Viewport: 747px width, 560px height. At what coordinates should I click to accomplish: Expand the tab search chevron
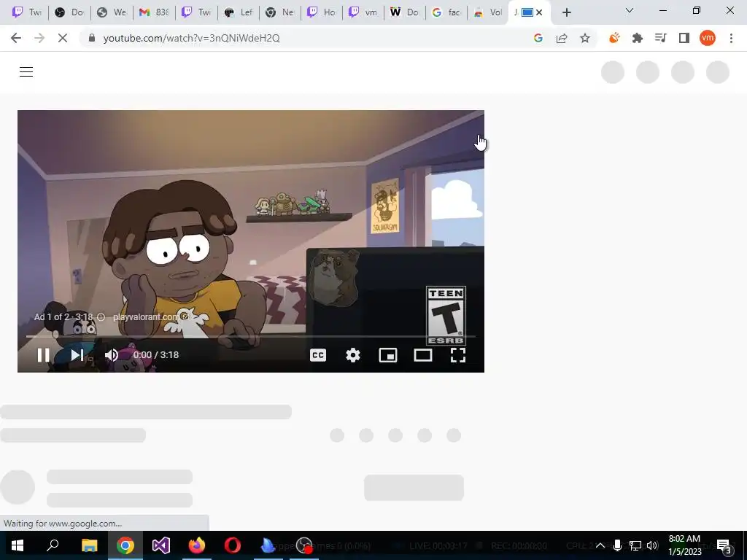630,10
